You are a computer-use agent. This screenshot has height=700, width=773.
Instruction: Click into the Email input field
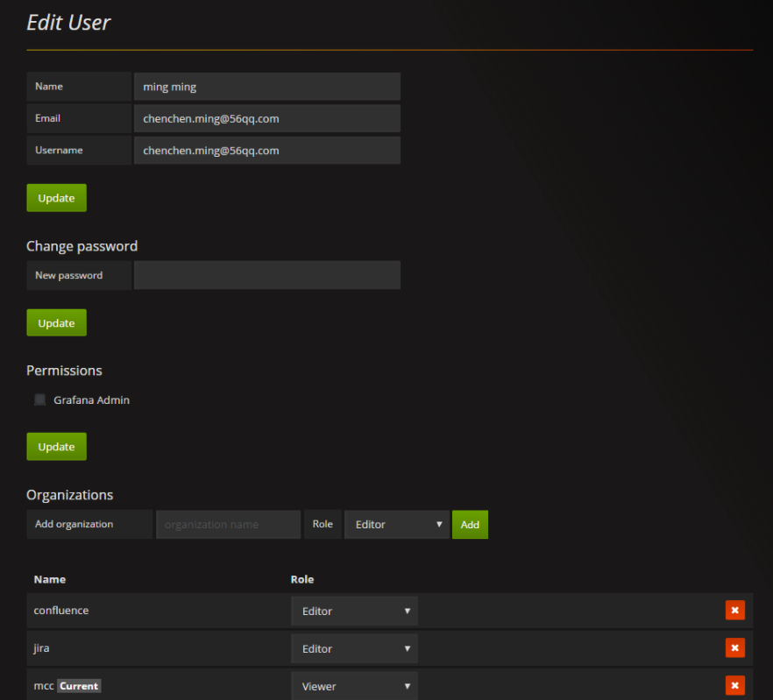coord(266,118)
